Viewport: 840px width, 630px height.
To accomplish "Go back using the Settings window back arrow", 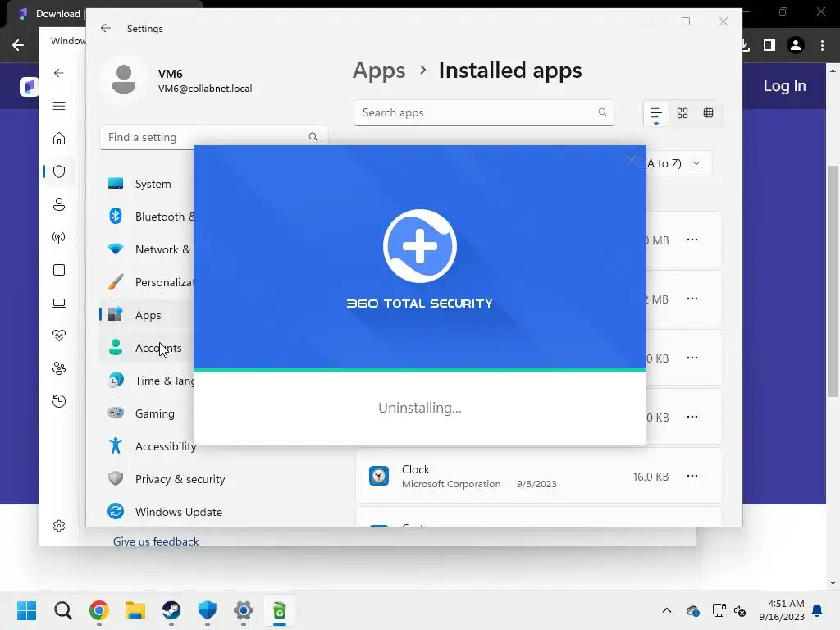I will click(106, 29).
